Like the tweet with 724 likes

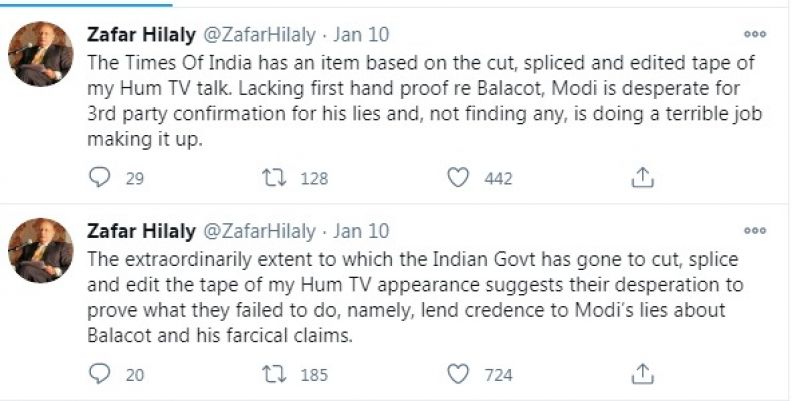458,374
